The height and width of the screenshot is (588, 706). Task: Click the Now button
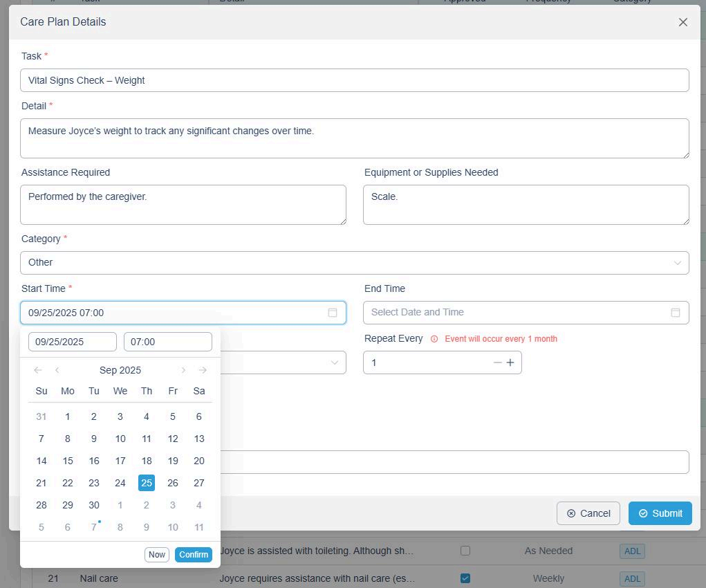click(x=157, y=554)
